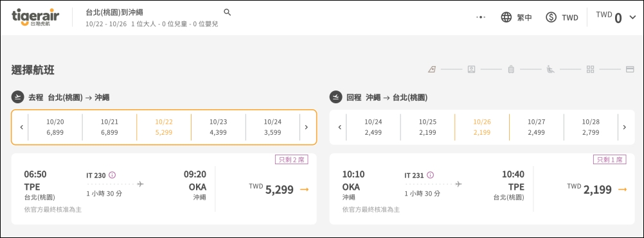Click the dollar currency icon
Screen dimensions: 644x238
coord(551,17)
